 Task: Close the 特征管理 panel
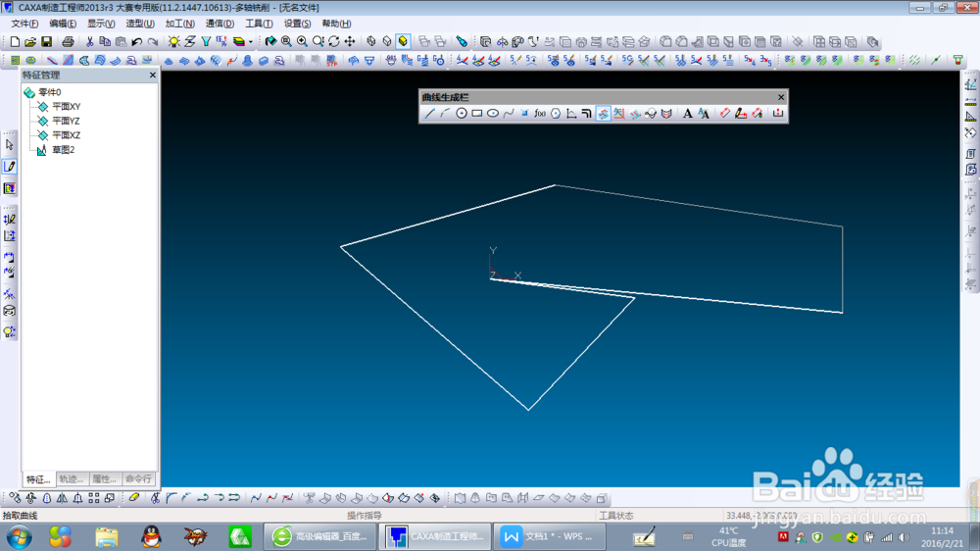153,75
